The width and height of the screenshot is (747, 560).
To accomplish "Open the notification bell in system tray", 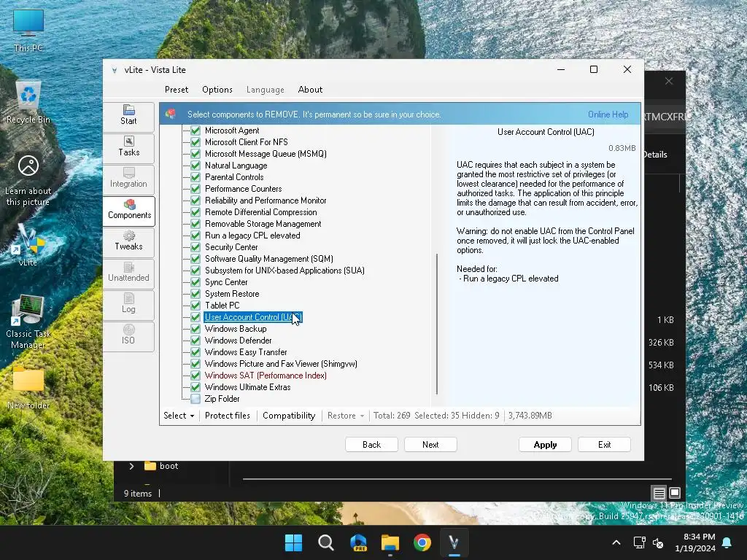I will 727,542.
